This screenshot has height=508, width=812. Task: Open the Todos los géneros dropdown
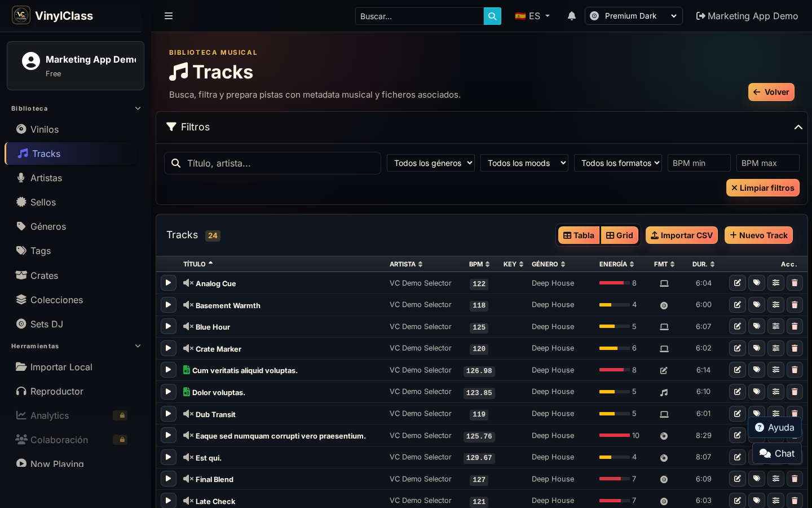coord(431,163)
